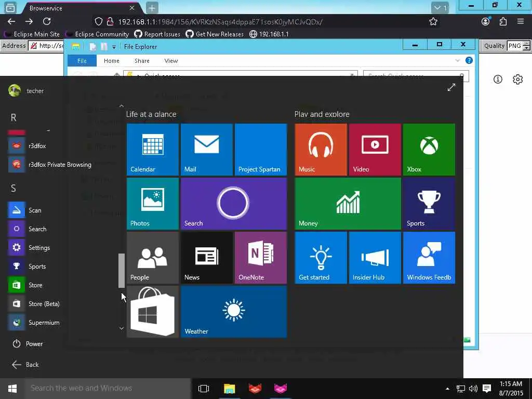Open the Eclipse Community bookmark
The width and height of the screenshot is (532, 399).
click(x=97, y=34)
